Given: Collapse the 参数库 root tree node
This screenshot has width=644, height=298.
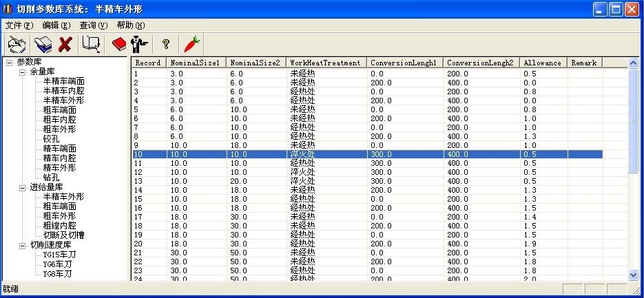Looking at the screenshot, I should tap(10, 63).
